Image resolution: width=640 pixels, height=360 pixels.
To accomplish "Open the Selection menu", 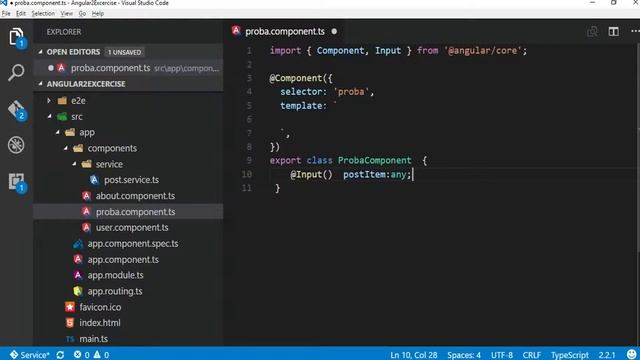I will tap(43, 13).
